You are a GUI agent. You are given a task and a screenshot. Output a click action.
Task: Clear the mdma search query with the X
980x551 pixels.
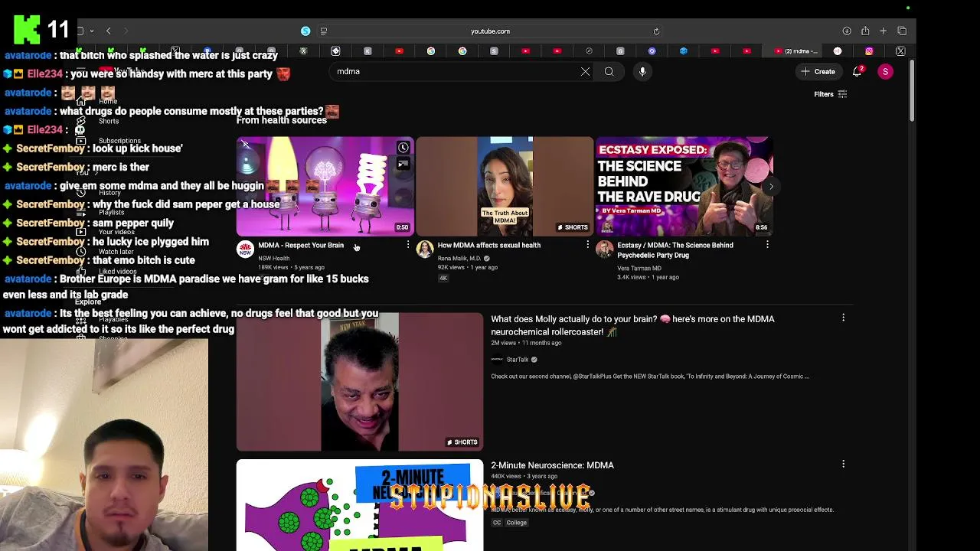(585, 71)
